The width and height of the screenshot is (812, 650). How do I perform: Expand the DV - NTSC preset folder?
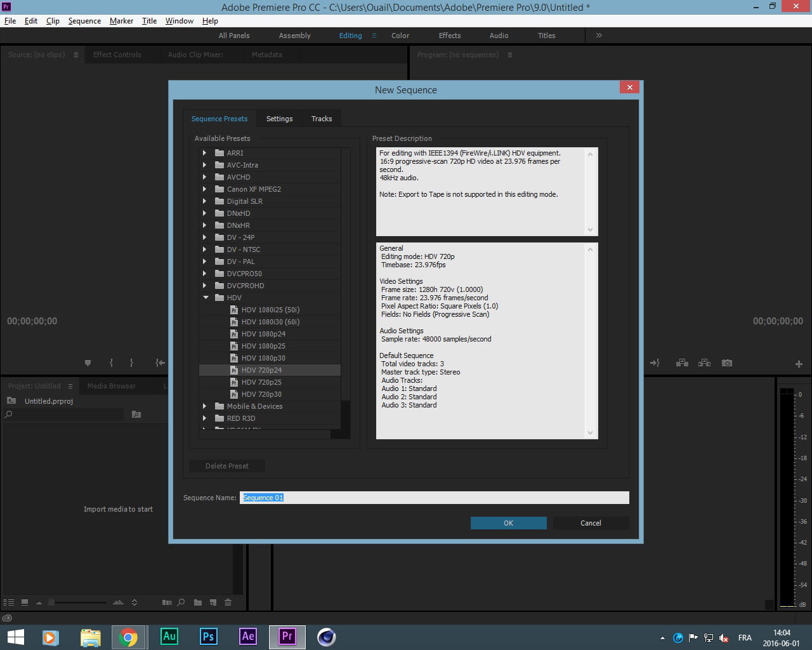pyautogui.click(x=204, y=249)
